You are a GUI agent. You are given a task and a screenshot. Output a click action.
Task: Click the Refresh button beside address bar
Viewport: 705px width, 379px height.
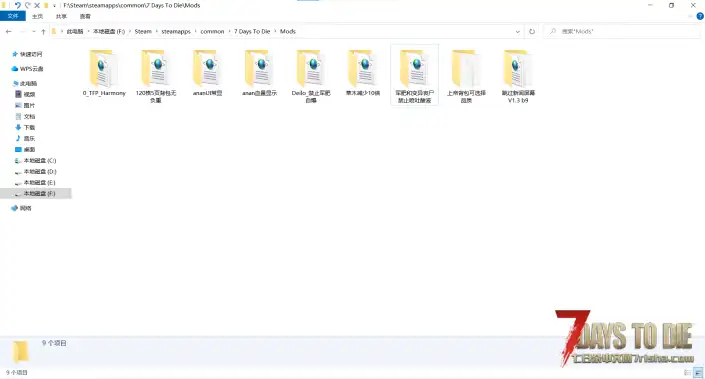tap(532, 31)
